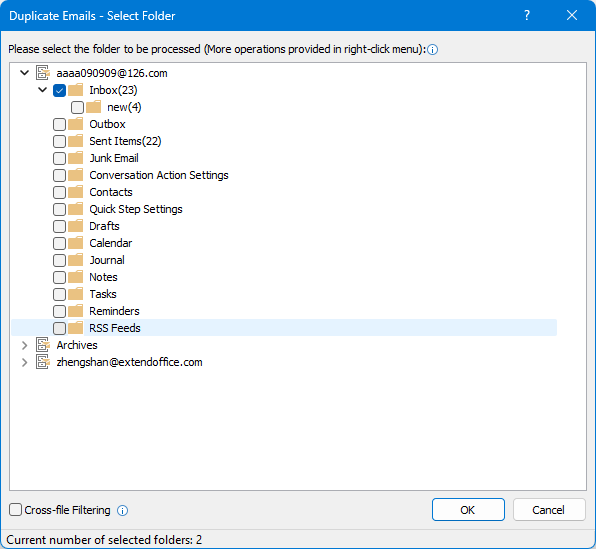Select the Junk Email folder item

point(114,158)
